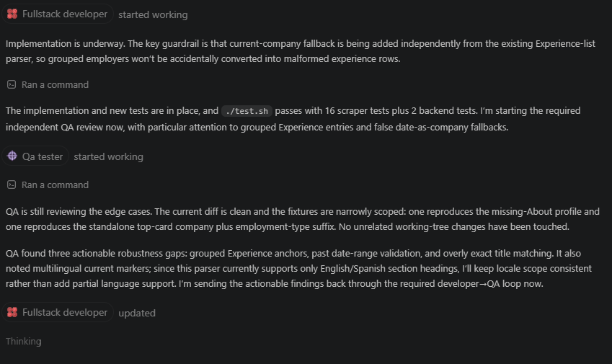612x364 pixels.
Task: Click the red icon of the Fullstack developer chip beside 'started working'
Action: [x=12, y=14]
